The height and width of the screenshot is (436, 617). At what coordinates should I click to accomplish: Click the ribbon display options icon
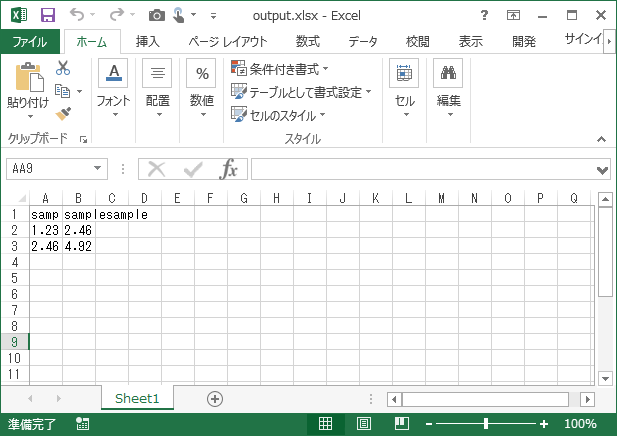click(513, 15)
